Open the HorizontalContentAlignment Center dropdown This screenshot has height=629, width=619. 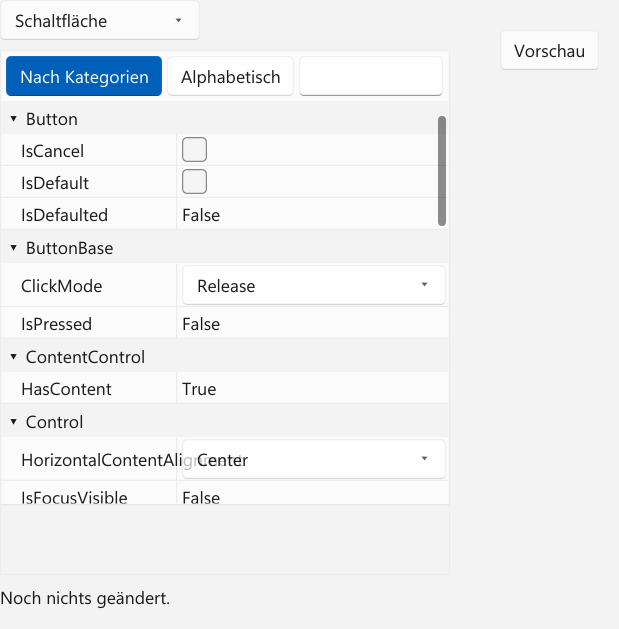click(x=314, y=459)
